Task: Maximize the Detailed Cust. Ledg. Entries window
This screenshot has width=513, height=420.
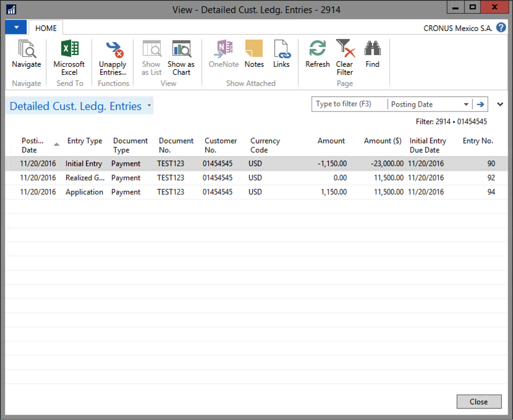Action: pyautogui.click(x=472, y=7)
